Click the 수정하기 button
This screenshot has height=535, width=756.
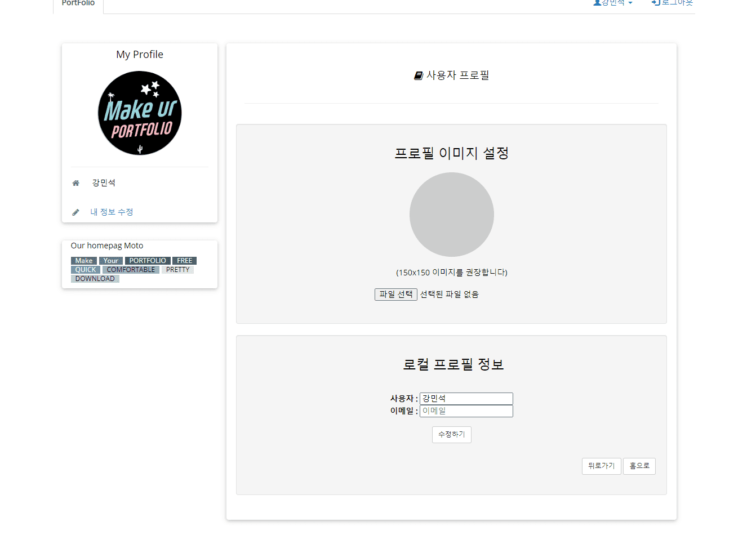(452, 435)
